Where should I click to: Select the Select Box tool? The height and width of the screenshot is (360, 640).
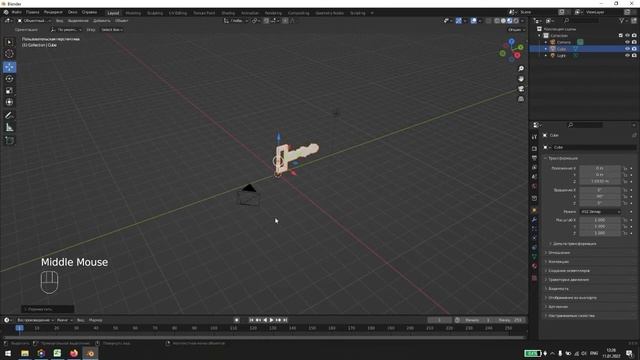[9, 42]
